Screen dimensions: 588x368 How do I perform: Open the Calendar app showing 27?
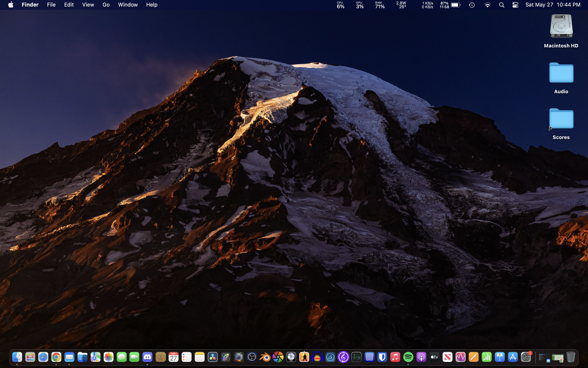tap(173, 357)
